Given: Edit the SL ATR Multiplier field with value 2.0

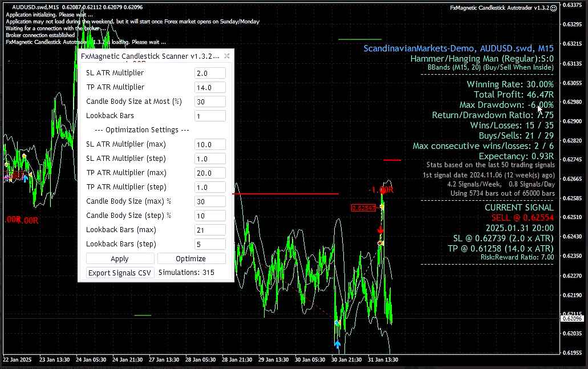Looking at the screenshot, I should pos(210,73).
